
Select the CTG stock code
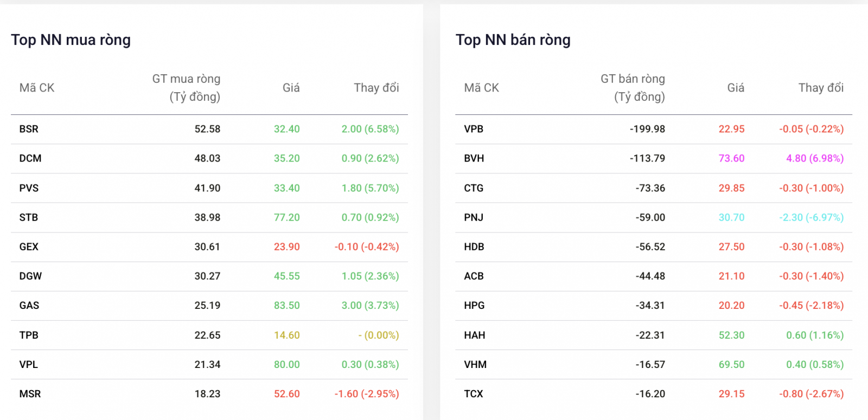(474, 188)
